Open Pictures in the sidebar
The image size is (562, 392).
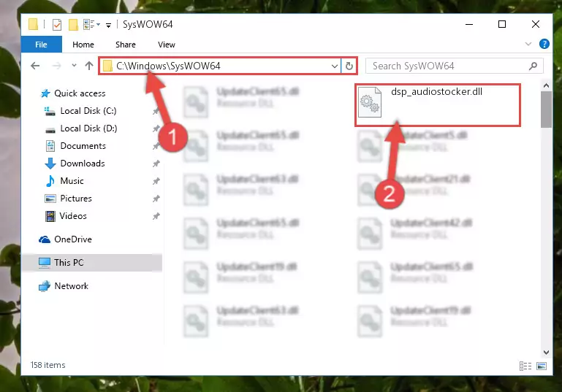[x=68, y=199]
